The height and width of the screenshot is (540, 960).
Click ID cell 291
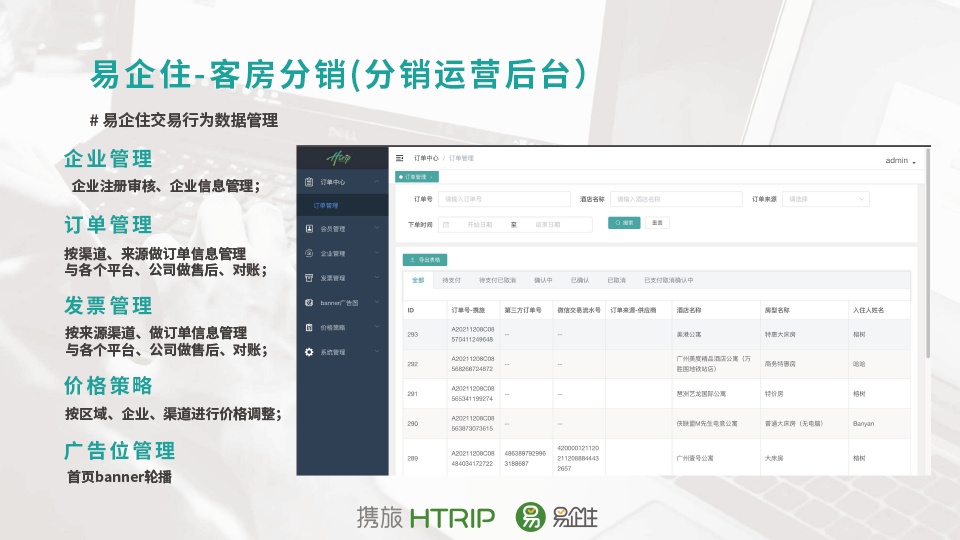tap(413, 394)
